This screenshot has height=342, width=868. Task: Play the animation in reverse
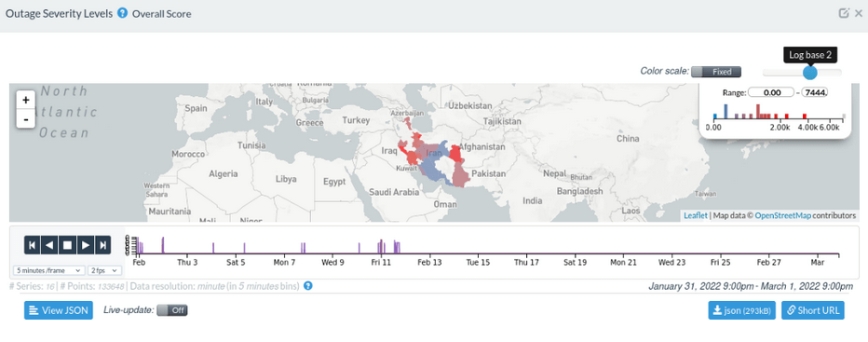pos(49,244)
